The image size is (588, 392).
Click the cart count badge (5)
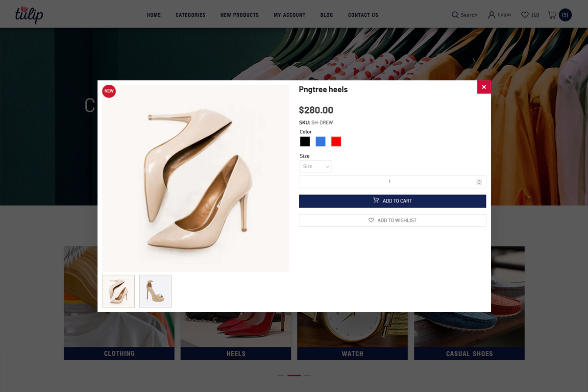click(565, 15)
